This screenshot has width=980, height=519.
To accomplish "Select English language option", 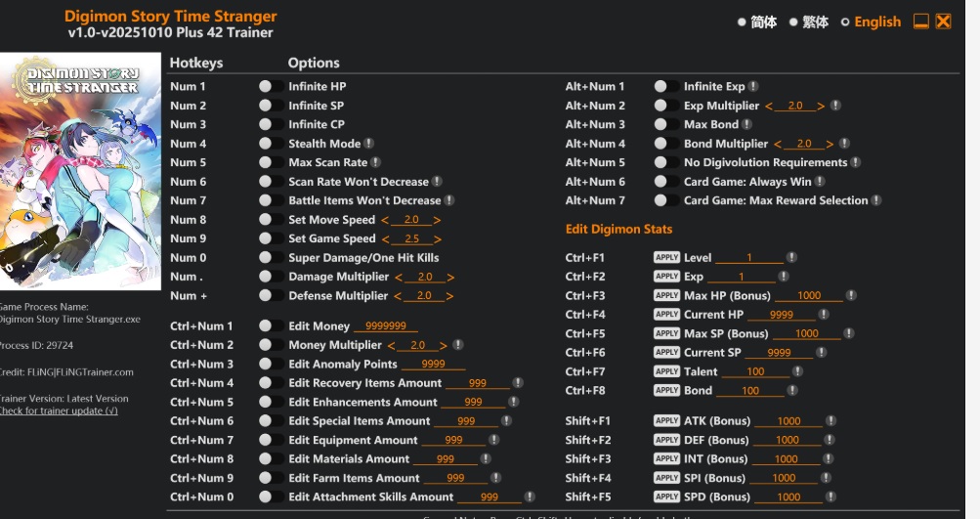I will pyautogui.click(x=872, y=22).
